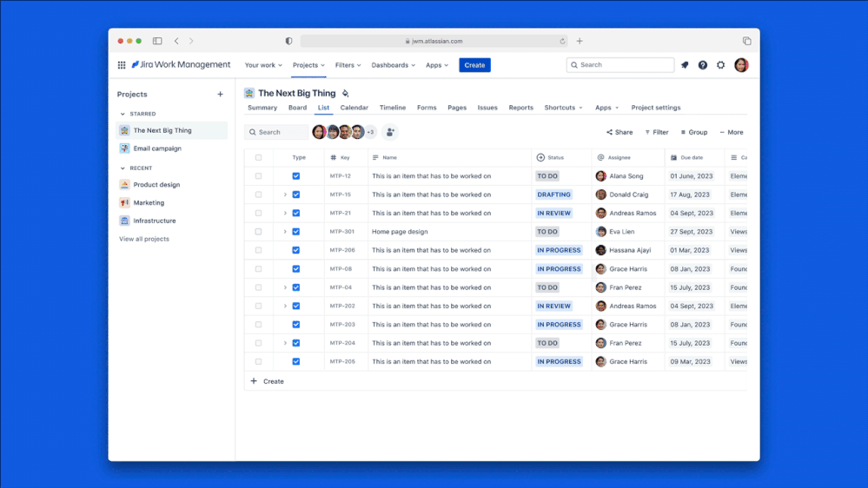Open the Your work dropdown
868x488 pixels.
pos(263,65)
